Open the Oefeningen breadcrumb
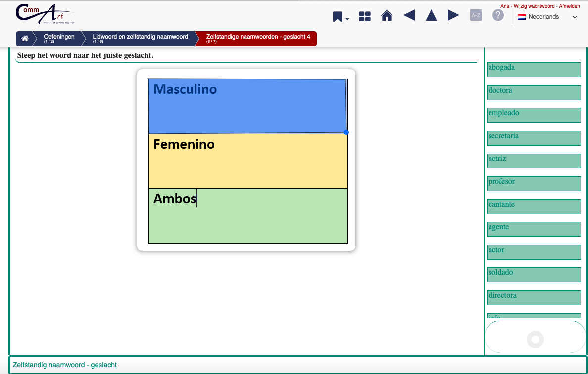 (59, 38)
